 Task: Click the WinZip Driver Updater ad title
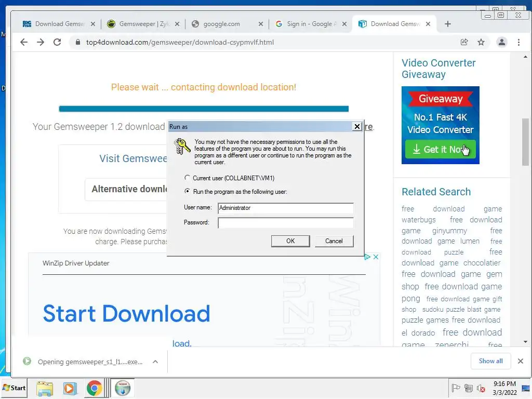tap(76, 263)
